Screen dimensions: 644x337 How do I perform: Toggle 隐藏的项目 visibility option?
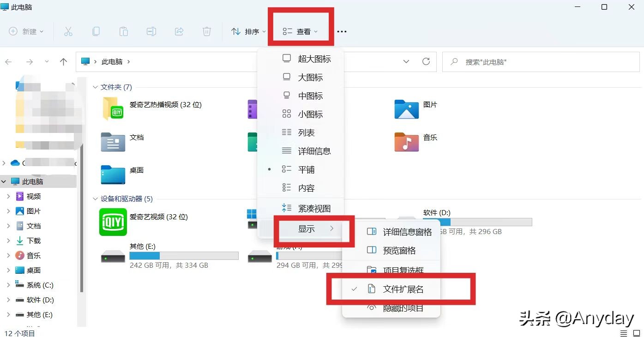pyautogui.click(x=403, y=308)
